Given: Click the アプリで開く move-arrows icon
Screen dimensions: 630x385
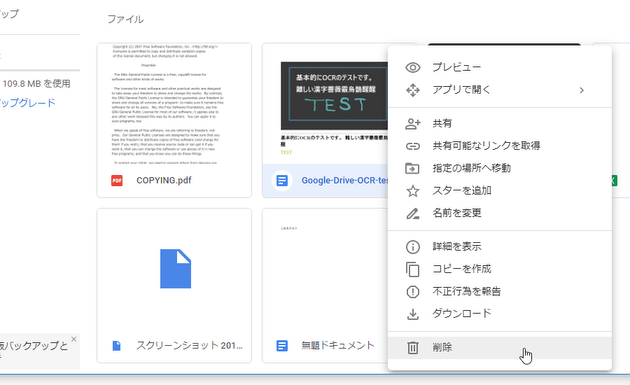Looking at the screenshot, I should [x=413, y=90].
